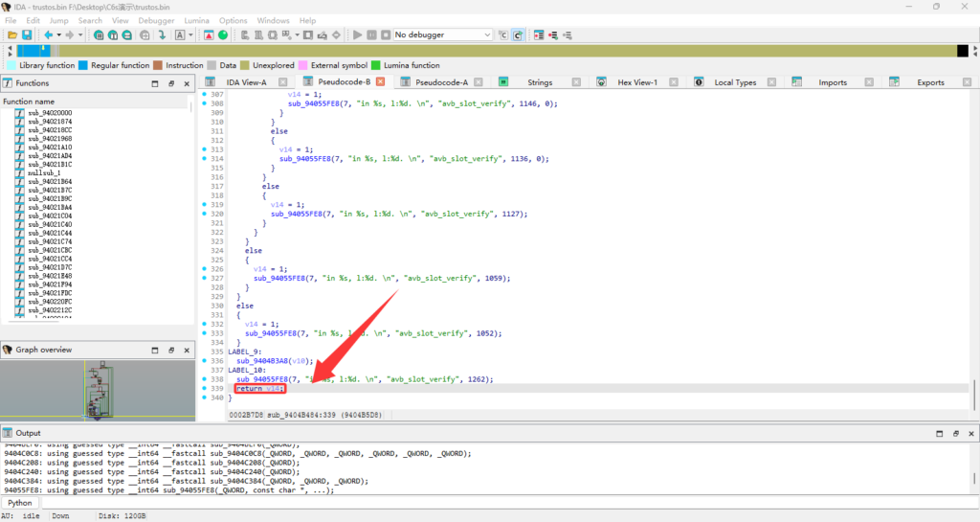Image resolution: width=980 pixels, height=522 pixels.
Task: Click the Unexplored olive color legend swatch
Action: [x=245, y=65]
